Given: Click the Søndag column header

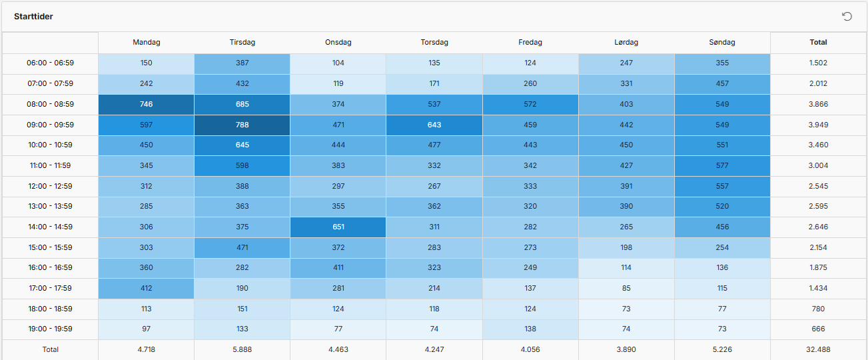Looking at the screenshot, I should pos(722,42).
